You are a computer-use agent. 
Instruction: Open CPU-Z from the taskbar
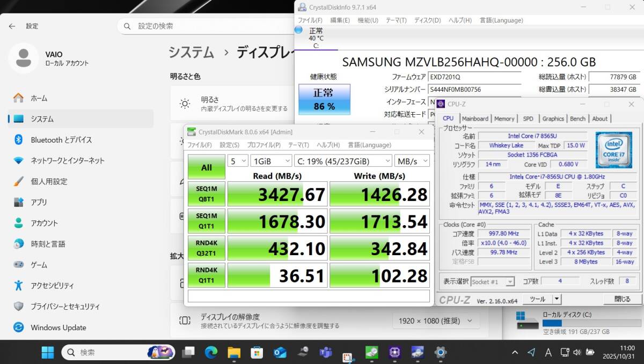pyautogui.click(x=394, y=352)
